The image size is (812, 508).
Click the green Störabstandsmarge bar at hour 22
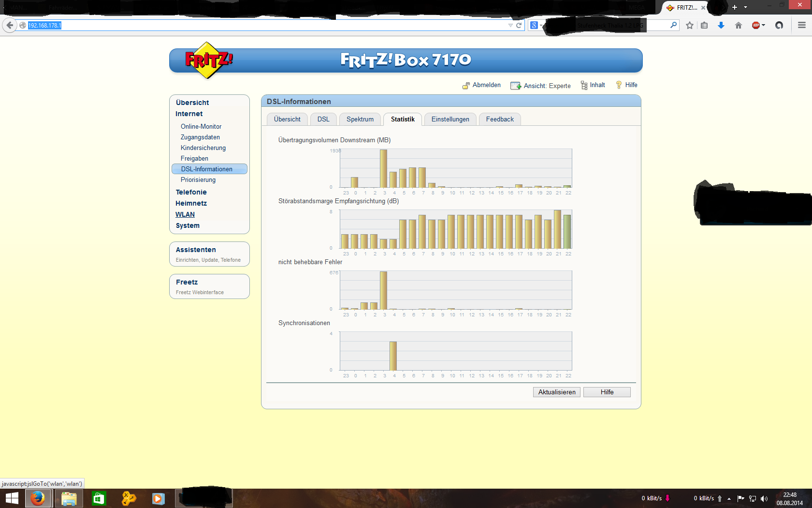click(567, 231)
